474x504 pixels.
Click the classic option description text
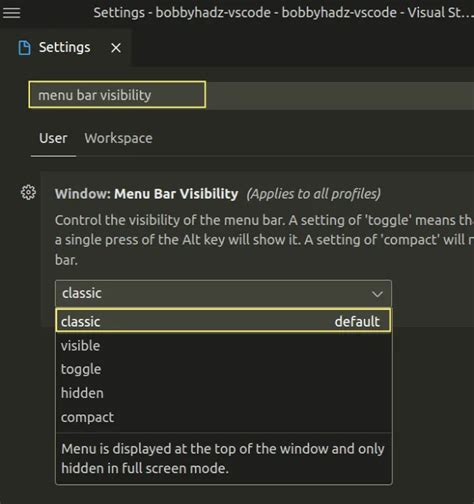point(223,459)
